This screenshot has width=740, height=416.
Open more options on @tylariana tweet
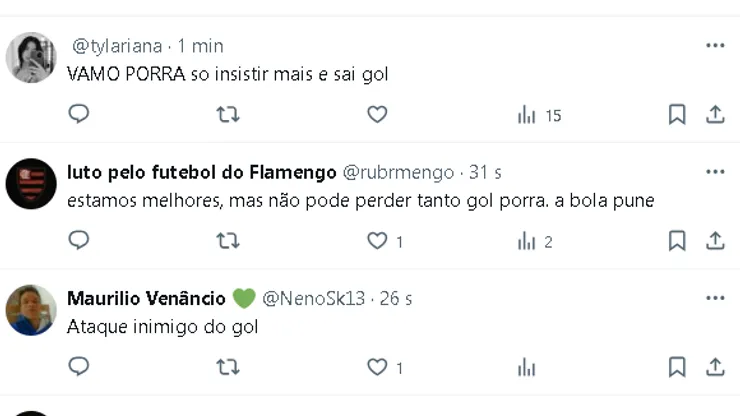coord(715,46)
